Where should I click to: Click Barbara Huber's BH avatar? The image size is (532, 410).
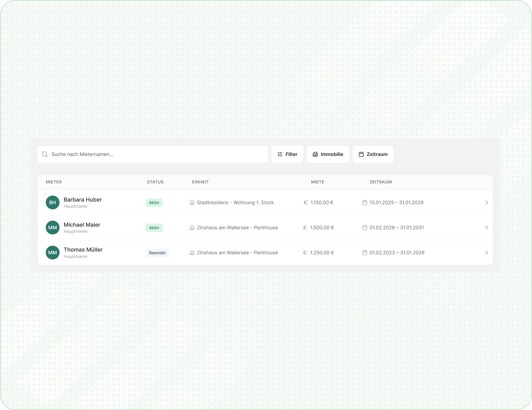(52, 202)
